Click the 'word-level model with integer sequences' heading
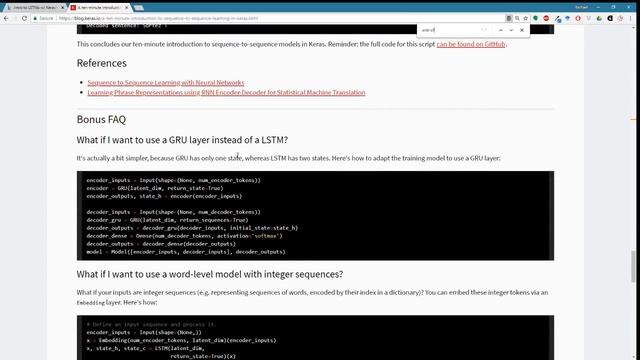Screen dimensions: 640x360 coord(210,274)
